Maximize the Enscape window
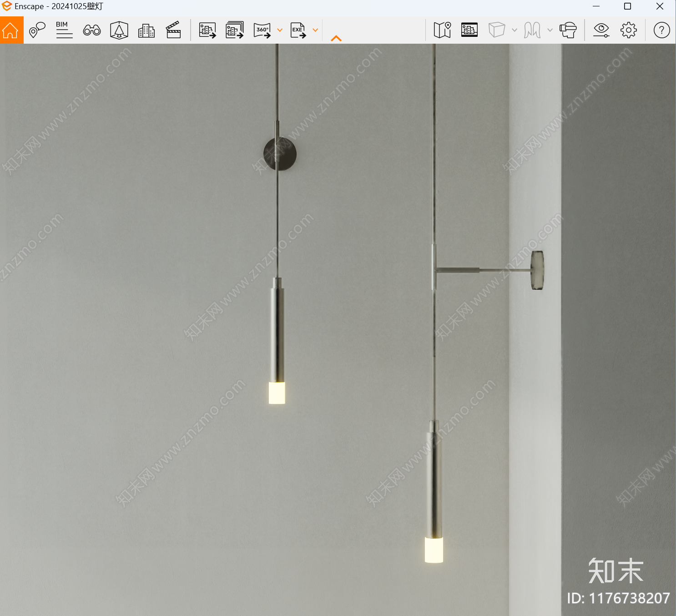 (x=627, y=6)
